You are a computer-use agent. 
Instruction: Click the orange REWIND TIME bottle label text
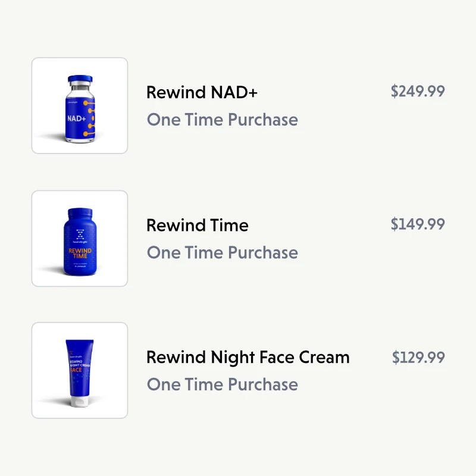[80, 255]
